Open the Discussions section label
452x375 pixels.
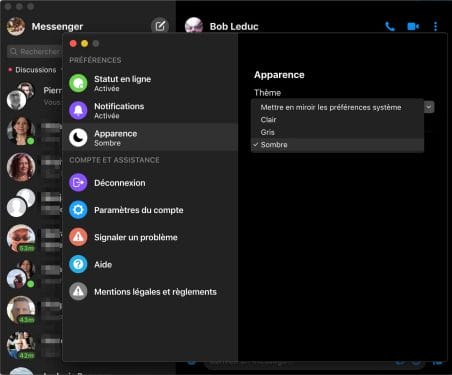click(x=36, y=70)
